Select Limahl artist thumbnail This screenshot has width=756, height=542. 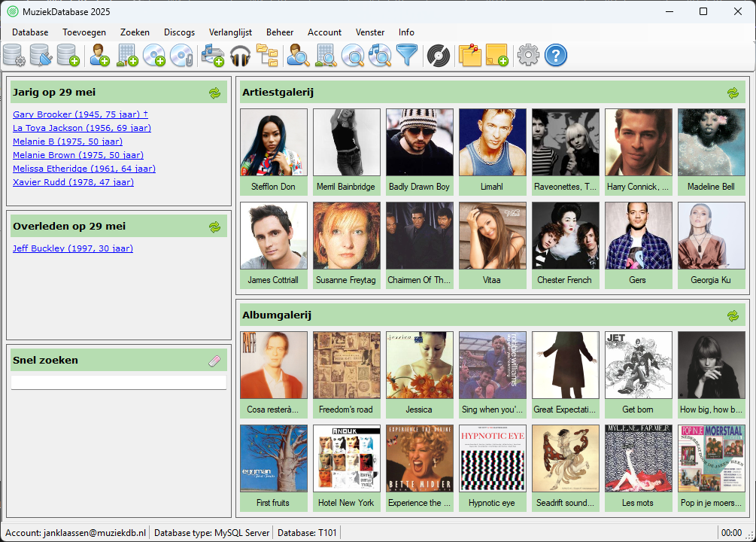point(493,142)
